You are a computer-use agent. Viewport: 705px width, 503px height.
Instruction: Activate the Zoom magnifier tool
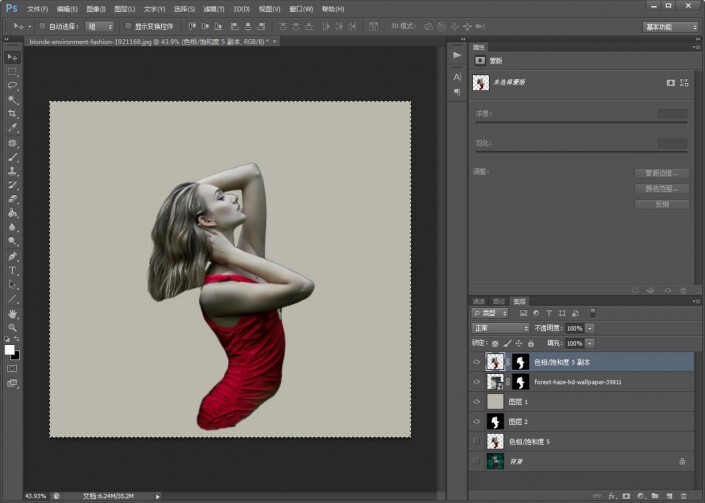click(x=13, y=328)
